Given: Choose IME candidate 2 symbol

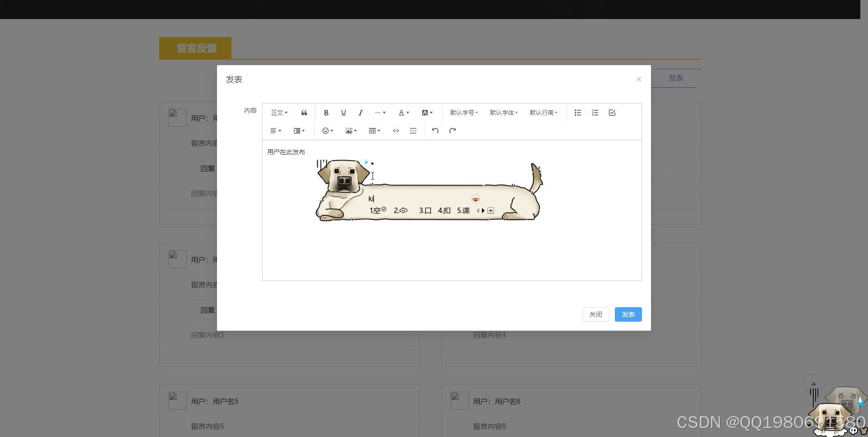Looking at the screenshot, I should 401,210.
